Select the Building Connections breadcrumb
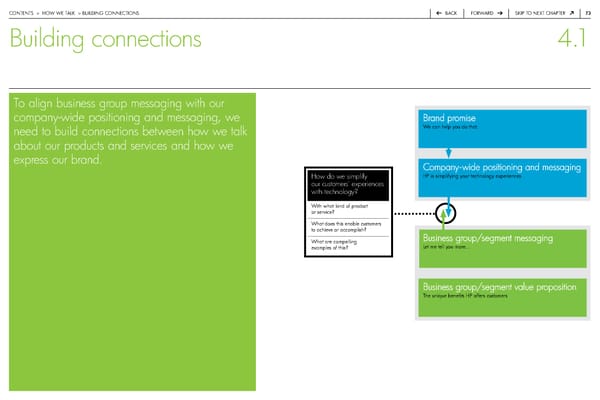The width and height of the screenshot is (600, 400). click(111, 12)
